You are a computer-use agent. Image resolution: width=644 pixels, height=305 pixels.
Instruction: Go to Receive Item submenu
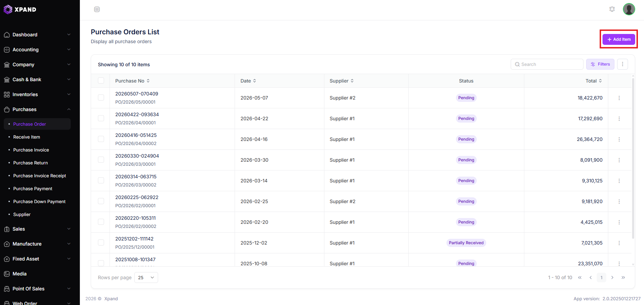(x=27, y=137)
